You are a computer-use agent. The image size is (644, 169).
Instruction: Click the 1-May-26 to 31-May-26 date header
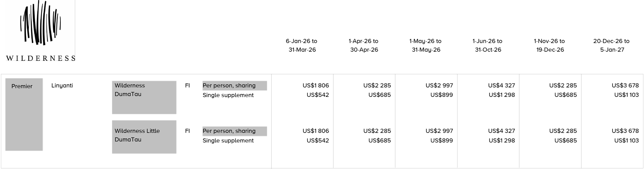pos(426,45)
